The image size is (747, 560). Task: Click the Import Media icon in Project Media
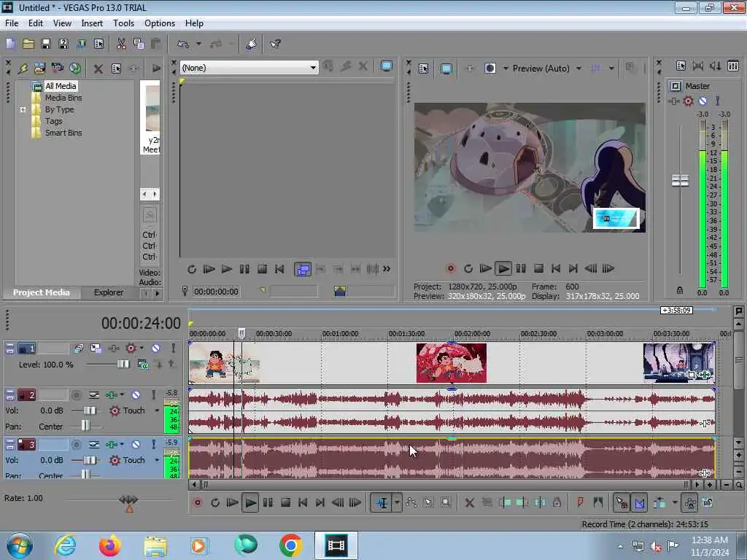[x=39, y=68]
